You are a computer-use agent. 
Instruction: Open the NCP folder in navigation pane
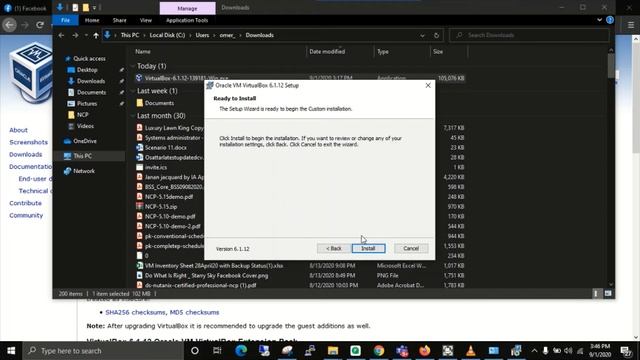click(x=82, y=115)
